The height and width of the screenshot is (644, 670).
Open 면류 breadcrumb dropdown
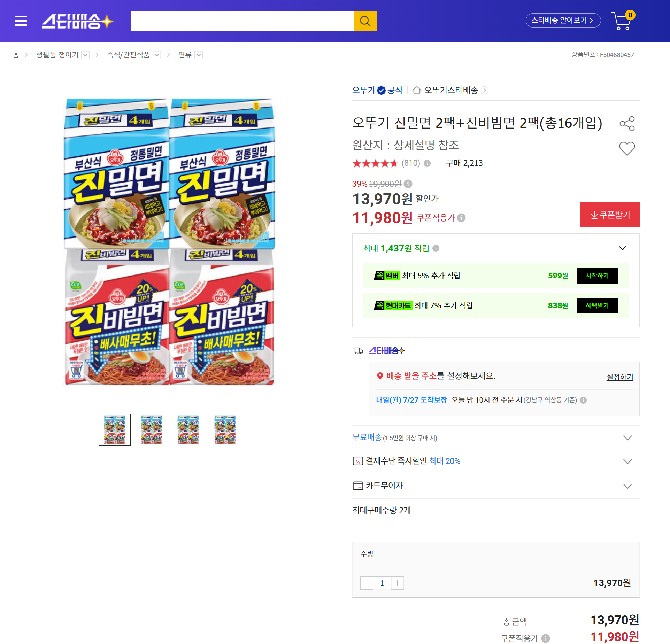coord(199,55)
